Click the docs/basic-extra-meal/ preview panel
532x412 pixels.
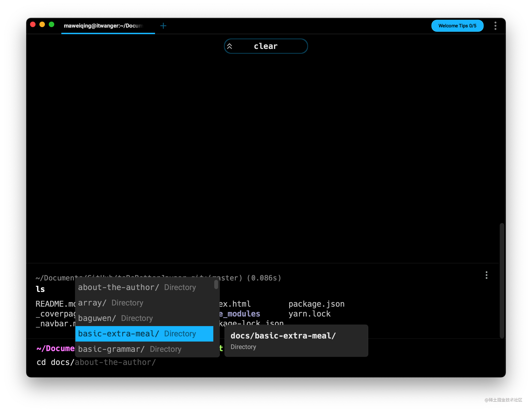coord(296,341)
